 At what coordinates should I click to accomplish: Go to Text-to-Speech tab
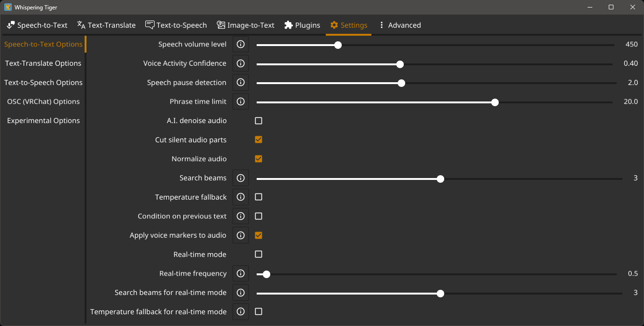(x=176, y=25)
